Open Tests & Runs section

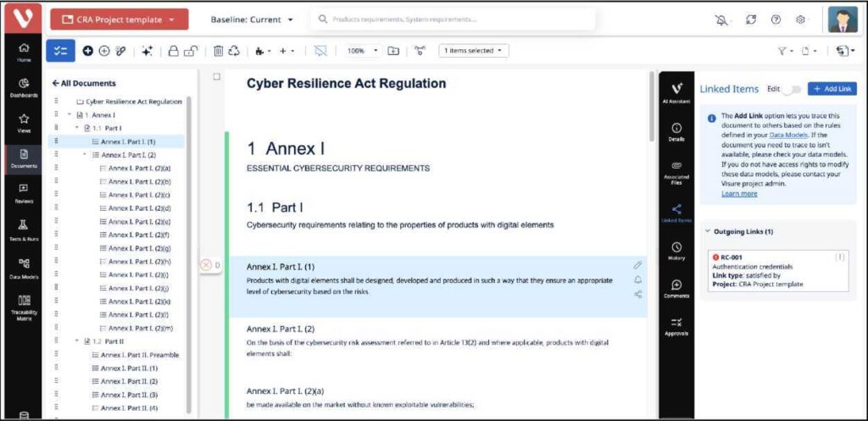(24, 230)
